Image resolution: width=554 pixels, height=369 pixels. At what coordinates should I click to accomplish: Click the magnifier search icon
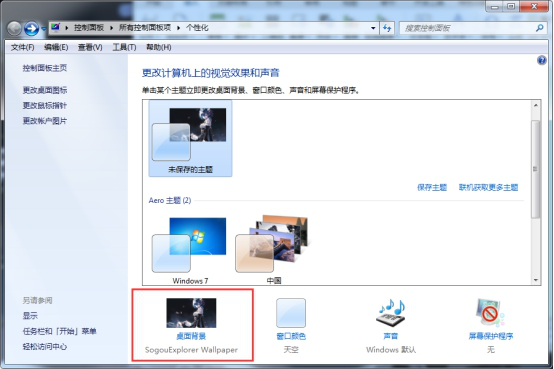[x=540, y=28]
